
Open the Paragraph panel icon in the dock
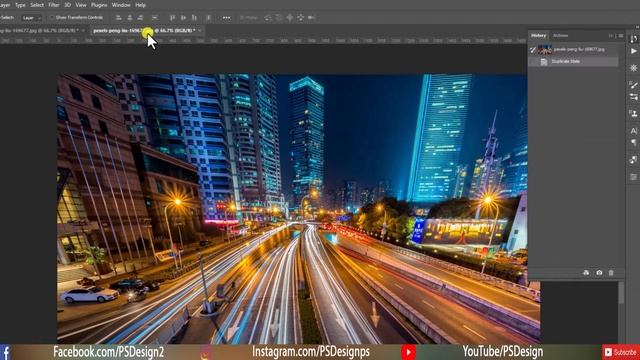point(633,142)
